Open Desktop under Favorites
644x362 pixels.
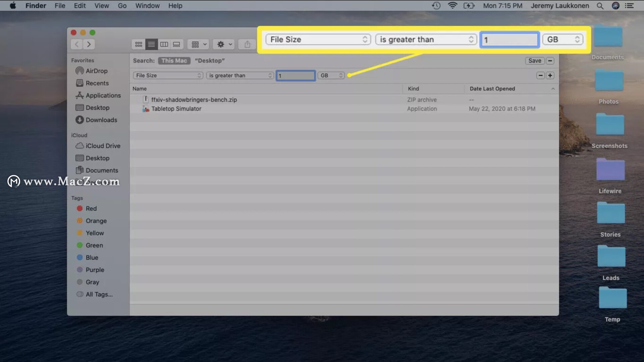[93, 108]
